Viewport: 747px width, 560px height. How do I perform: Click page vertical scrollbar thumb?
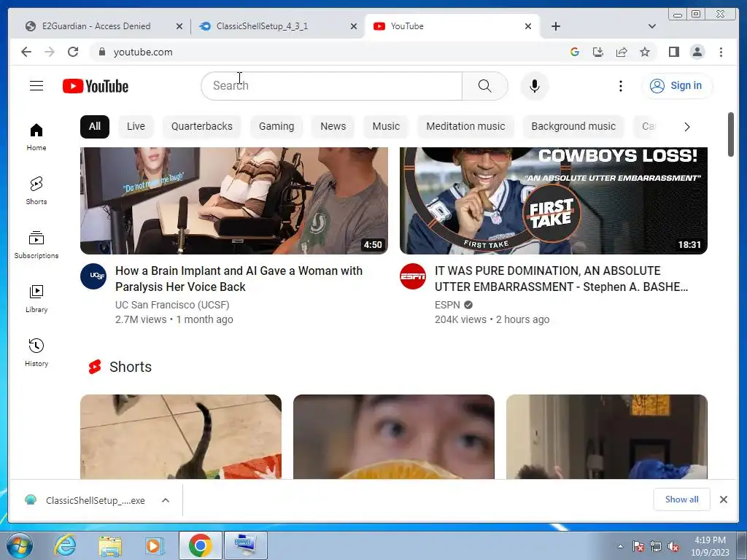731,134
